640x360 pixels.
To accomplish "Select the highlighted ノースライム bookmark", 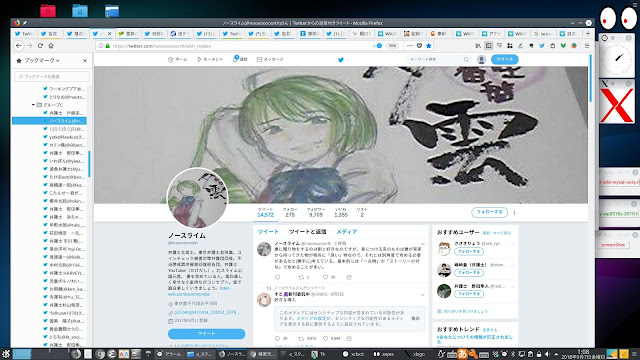I will [49, 121].
